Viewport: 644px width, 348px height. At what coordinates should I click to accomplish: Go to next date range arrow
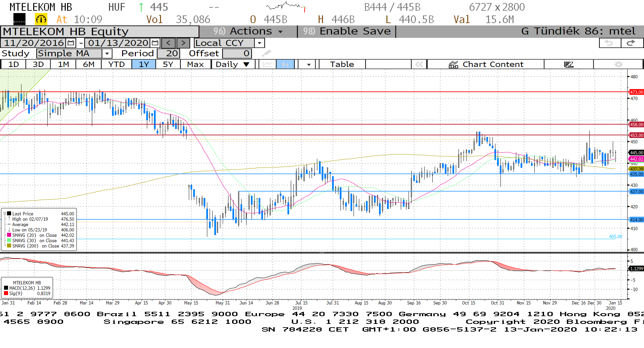click(183, 43)
